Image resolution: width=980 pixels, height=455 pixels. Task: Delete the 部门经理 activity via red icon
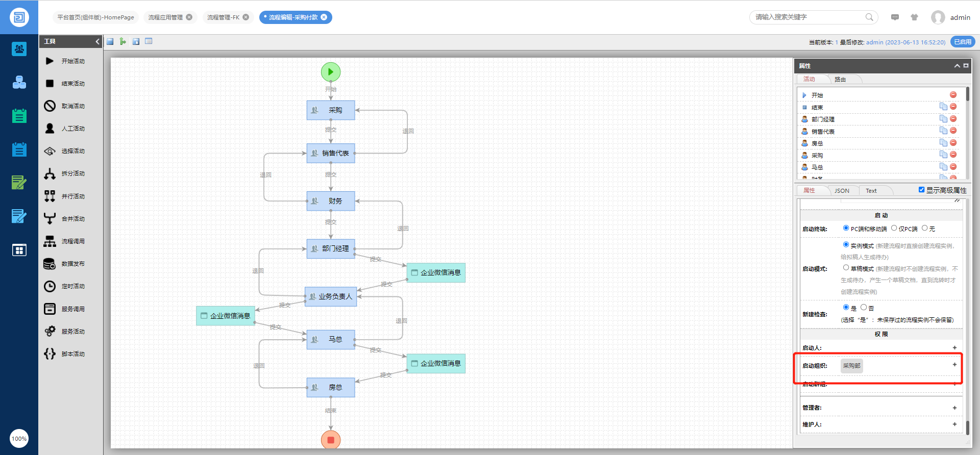click(x=953, y=119)
